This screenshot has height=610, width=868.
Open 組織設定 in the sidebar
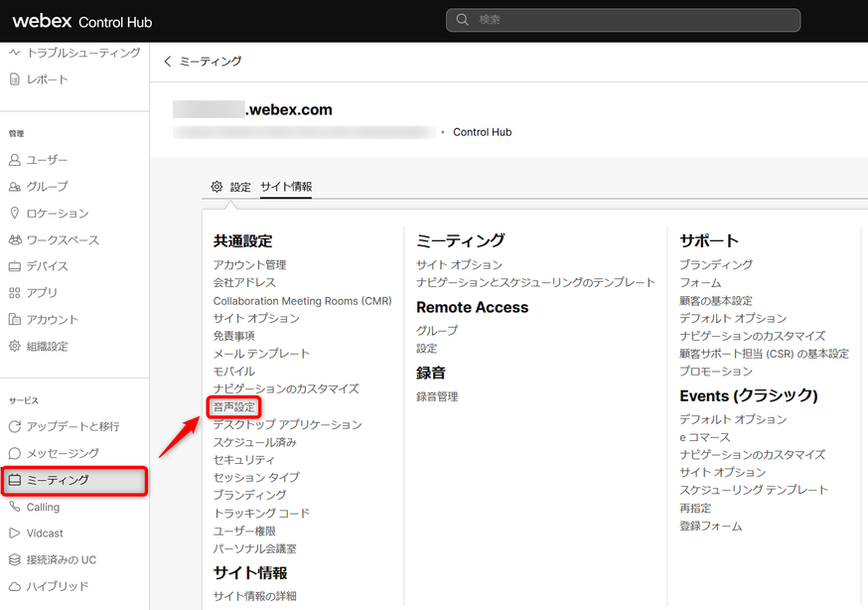point(47,347)
